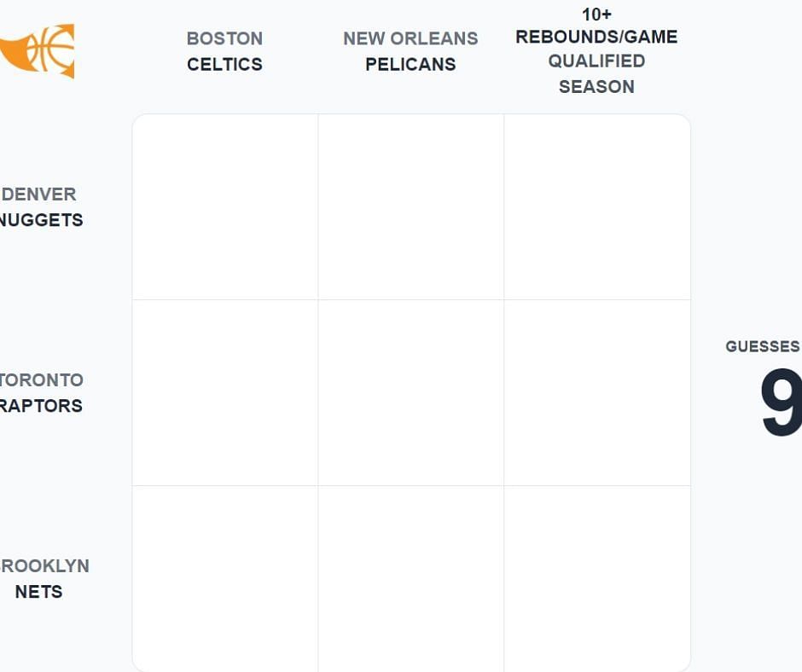
Task: Pick the Nuggets and Pelicans square
Action: coord(411,207)
